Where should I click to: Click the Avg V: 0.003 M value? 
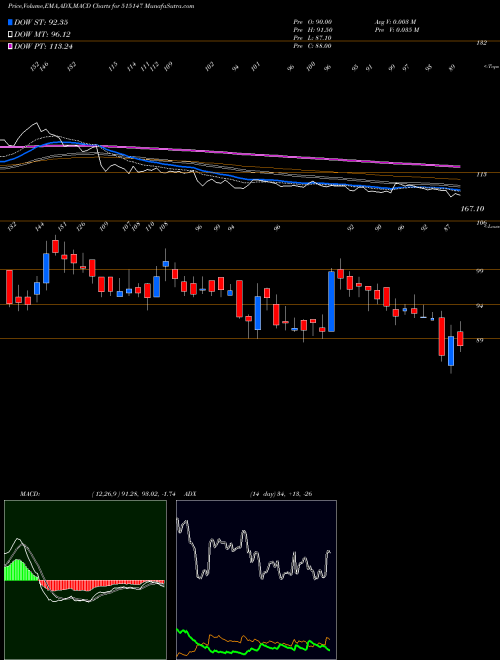click(395, 22)
